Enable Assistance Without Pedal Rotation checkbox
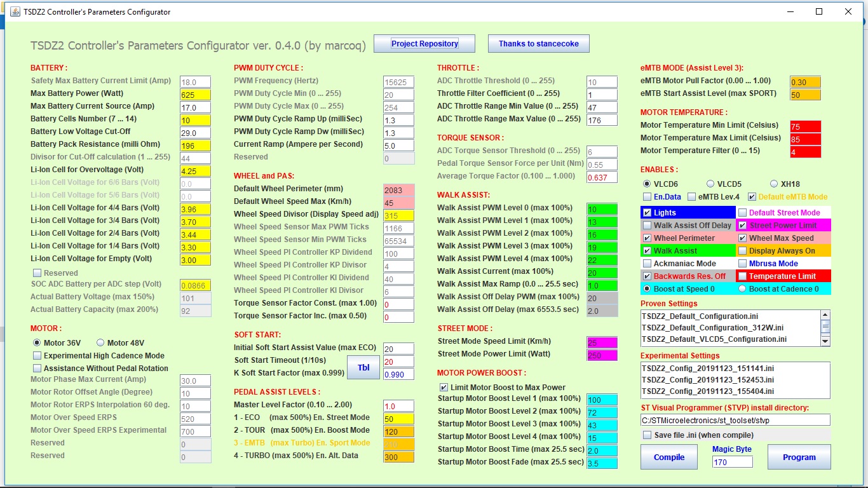868x488 pixels. tap(37, 369)
